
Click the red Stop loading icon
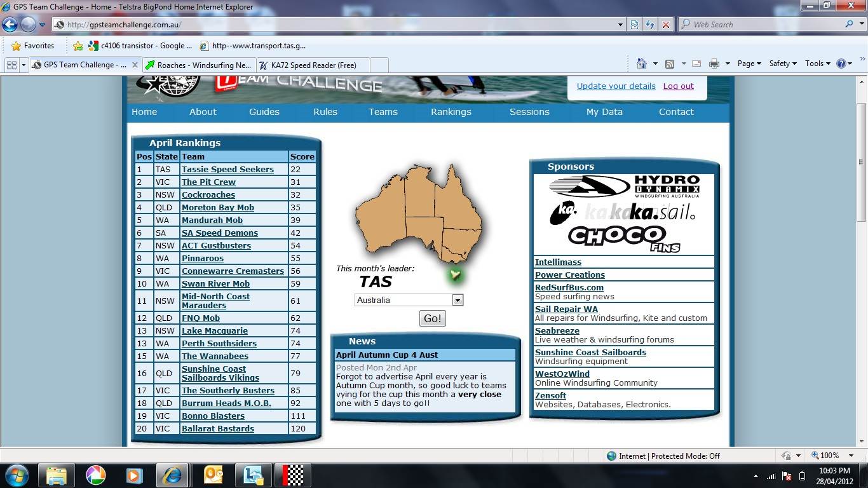pyautogui.click(x=665, y=25)
